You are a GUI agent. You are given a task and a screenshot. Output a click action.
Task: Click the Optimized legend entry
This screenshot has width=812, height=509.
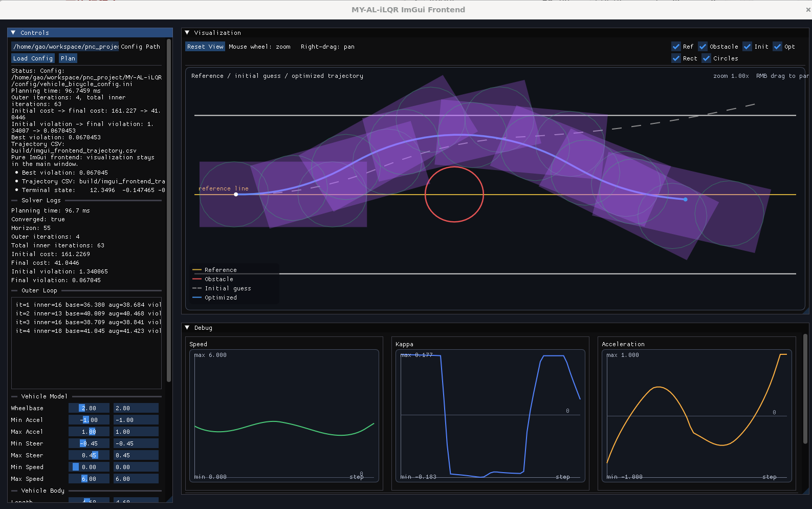tap(215, 298)
